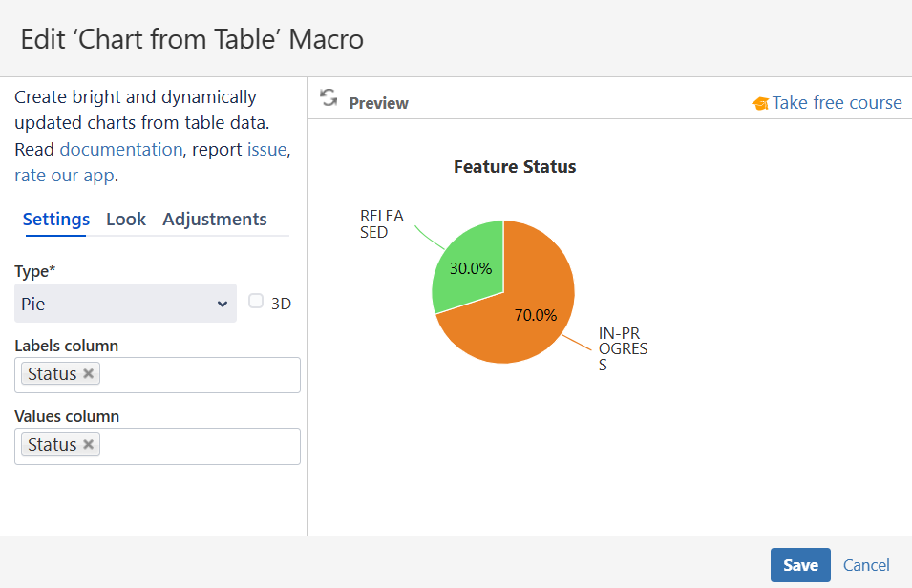Remove Status tag from Values column

pos(89,444)
